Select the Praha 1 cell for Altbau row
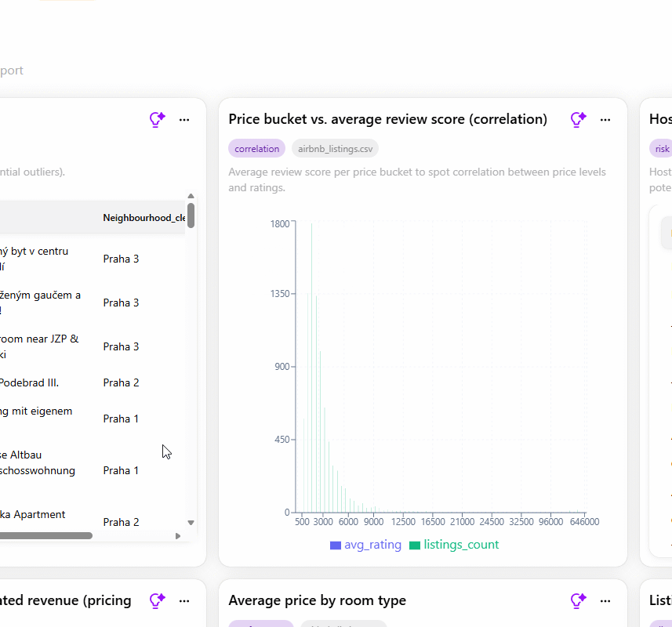672x627 pixels. point(121,470)
